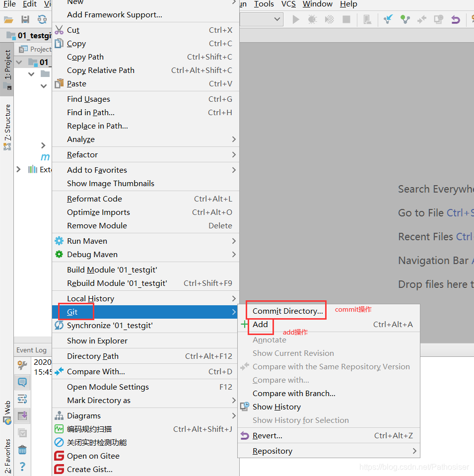Open the Window menu in menu bar
The image size is (474, 476).
click(x=318, y=4)
